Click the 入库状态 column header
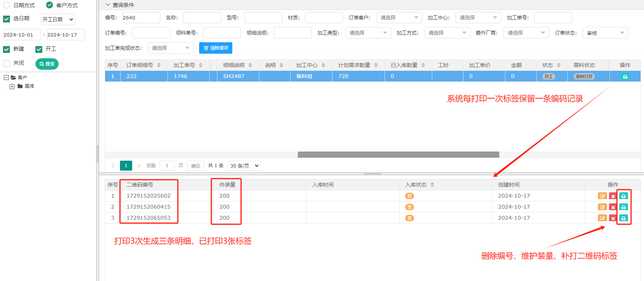The width and height of the screenshot is (644, 281). pyautogui.click(x=416, y=185)
